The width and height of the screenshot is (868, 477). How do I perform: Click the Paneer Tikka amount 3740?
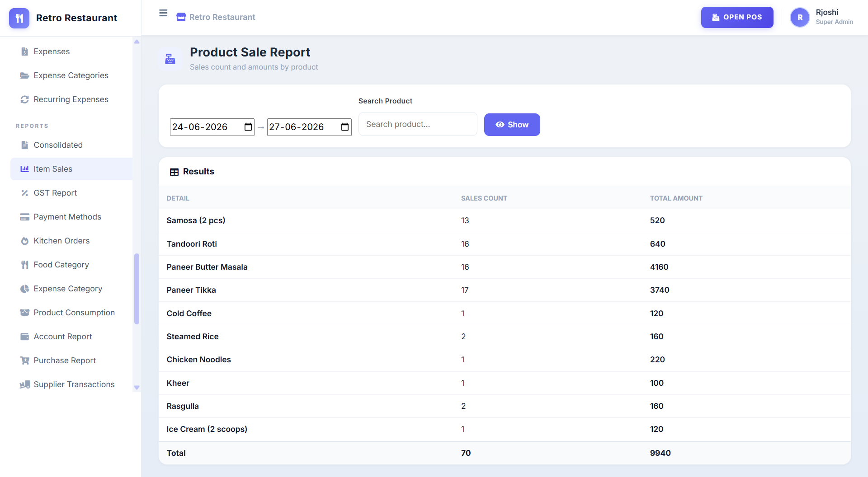pyautogui.click(x=660, y=290)
